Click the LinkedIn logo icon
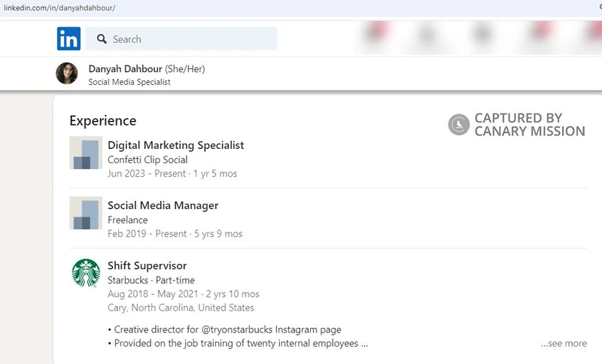 (68, 39)
